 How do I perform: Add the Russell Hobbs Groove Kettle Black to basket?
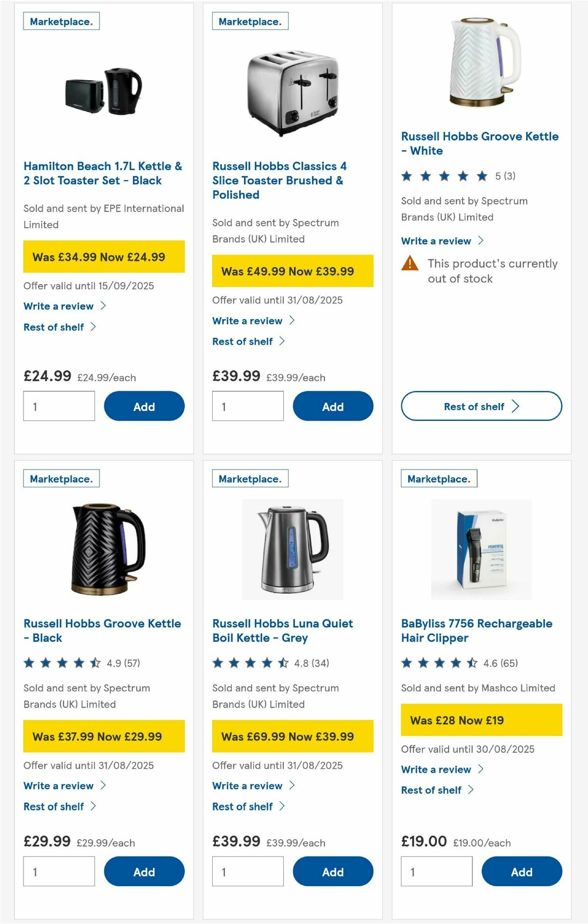144,872
